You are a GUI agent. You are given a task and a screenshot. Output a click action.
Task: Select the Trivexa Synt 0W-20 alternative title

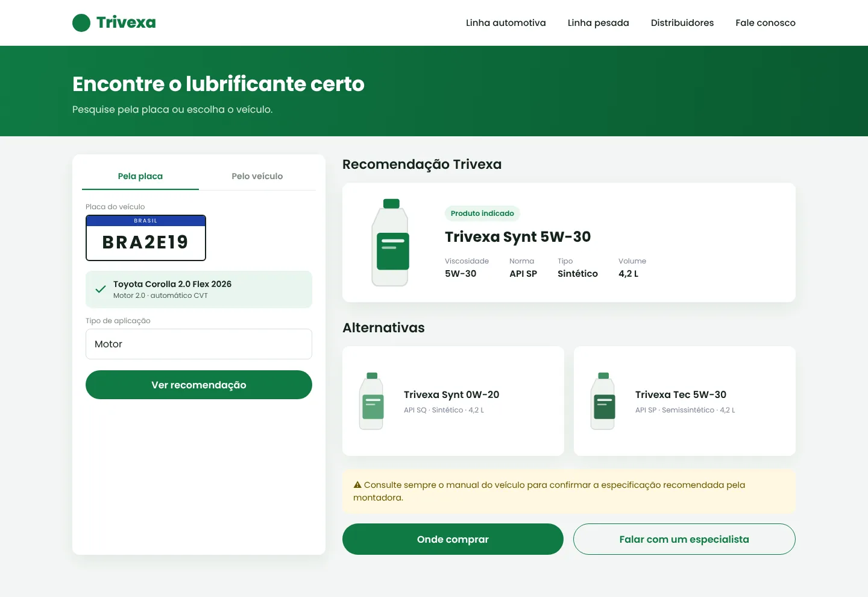(451, 394)
